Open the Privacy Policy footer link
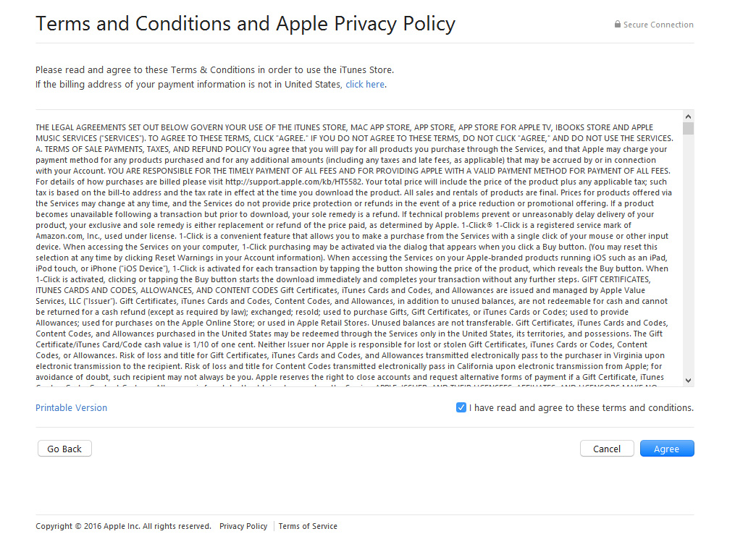The image size is (756, 534). tap(243, 526)
